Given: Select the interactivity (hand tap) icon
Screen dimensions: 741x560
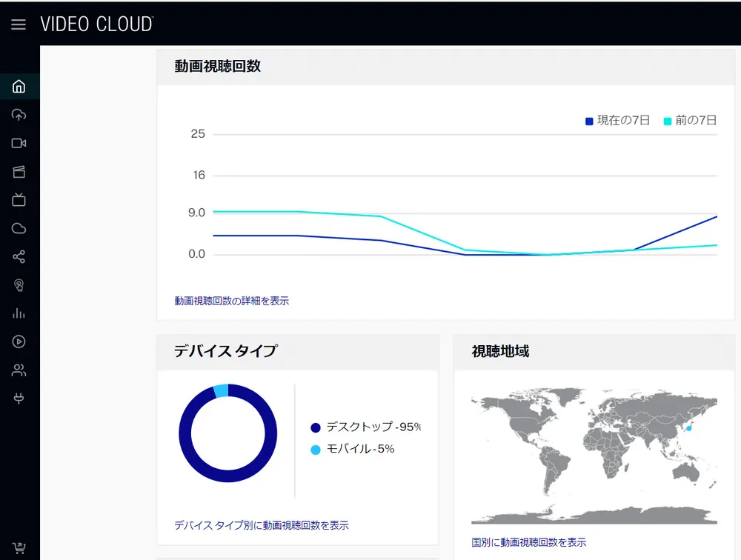Looking at the screenshot, I should pos(18,284).
